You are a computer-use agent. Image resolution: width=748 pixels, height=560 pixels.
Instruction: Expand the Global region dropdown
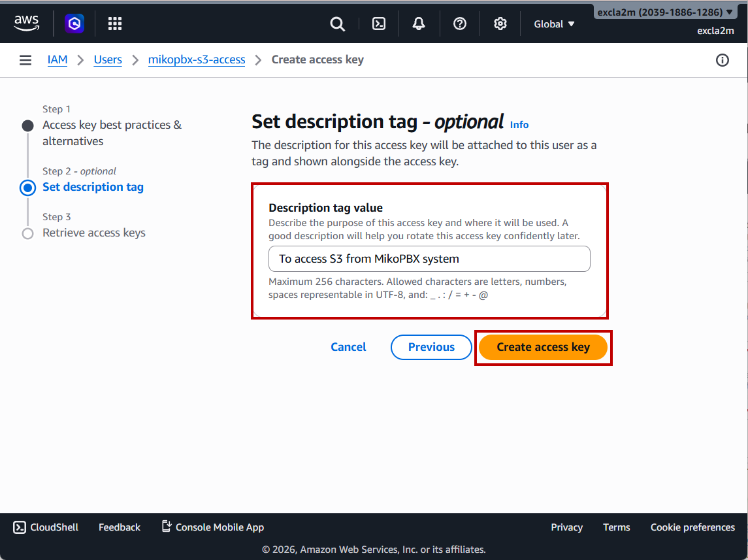click(554, 24)
